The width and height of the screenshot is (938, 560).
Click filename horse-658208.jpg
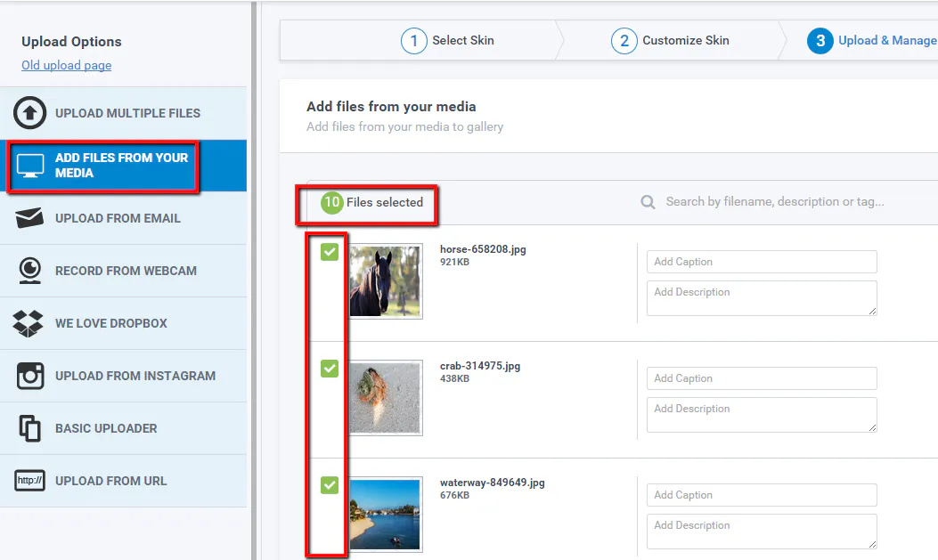pyautogui.click(x=483, y=249)
